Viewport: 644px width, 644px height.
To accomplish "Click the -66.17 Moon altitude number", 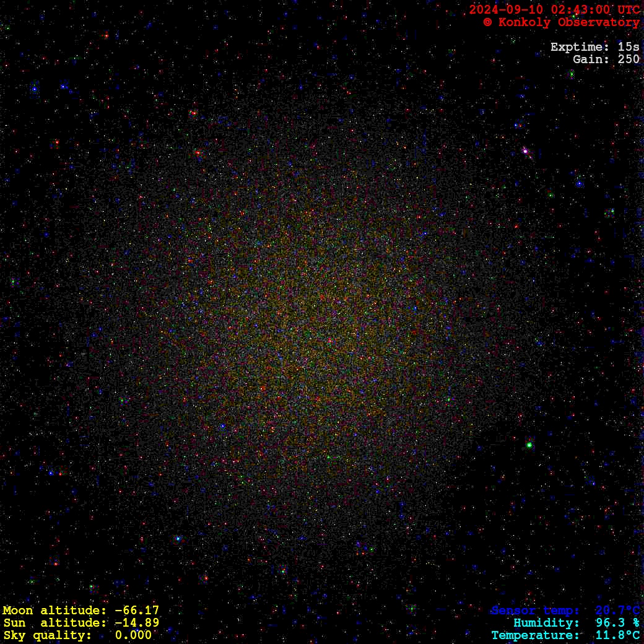I will pos(137,611).
